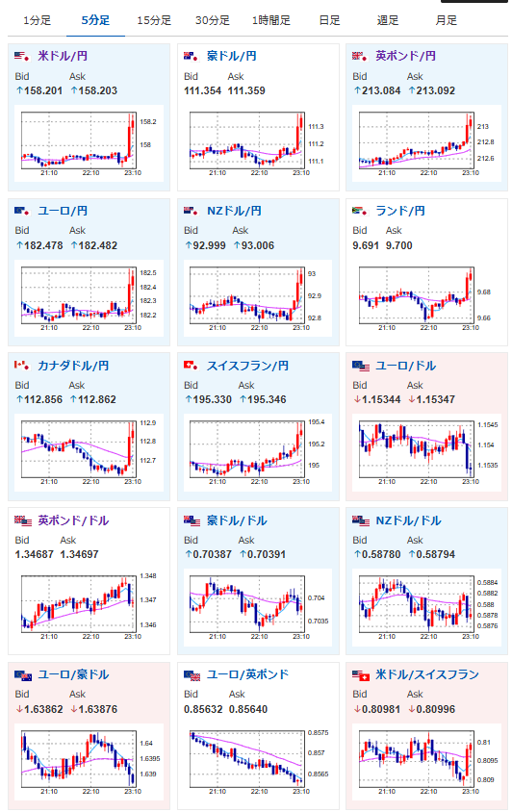Open the ユーロ/ドル pair link
Screen dimensions: 512x812
point(405,366)
